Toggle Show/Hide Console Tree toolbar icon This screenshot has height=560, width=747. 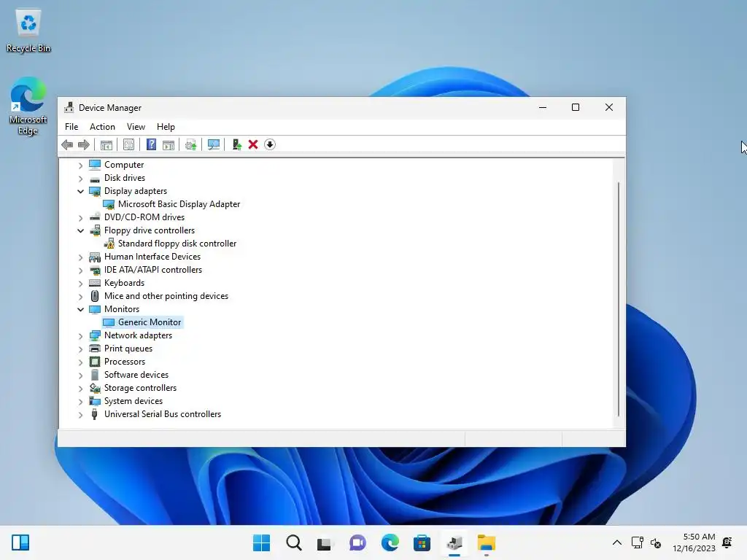pos(107,145)
